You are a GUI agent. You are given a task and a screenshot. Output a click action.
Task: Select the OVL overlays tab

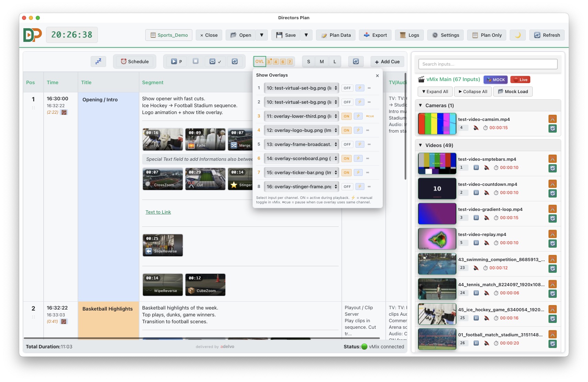[x=260, y=61]
